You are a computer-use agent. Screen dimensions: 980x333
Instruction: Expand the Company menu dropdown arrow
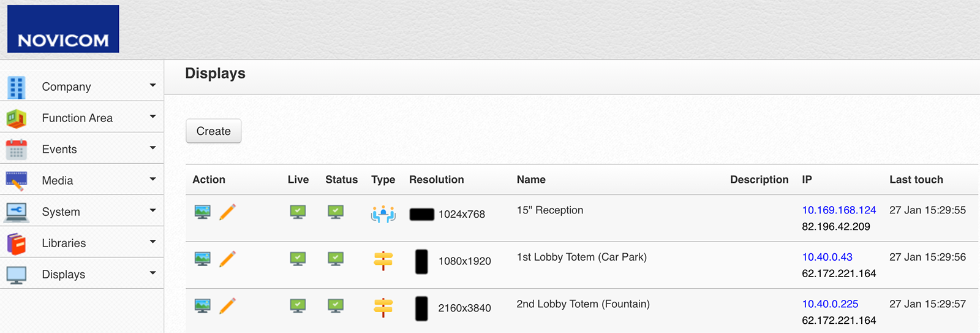coord(153,86)
